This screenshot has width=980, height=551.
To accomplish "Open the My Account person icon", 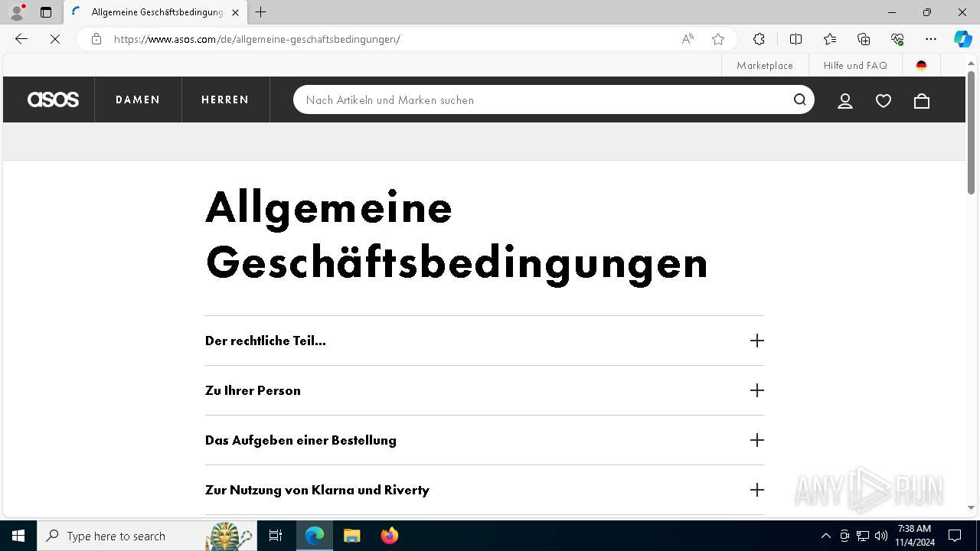I will pyautogui.click(x=845, y=100).
